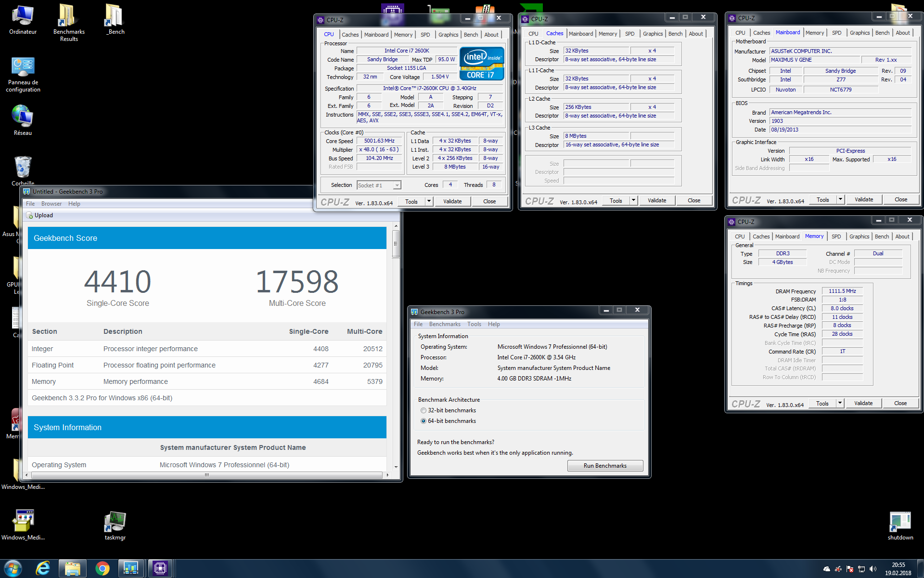The width and height of the screenshot is (924, 578).
Task: Click the Upload icon in Geekbench results
Action: [29, 215]
